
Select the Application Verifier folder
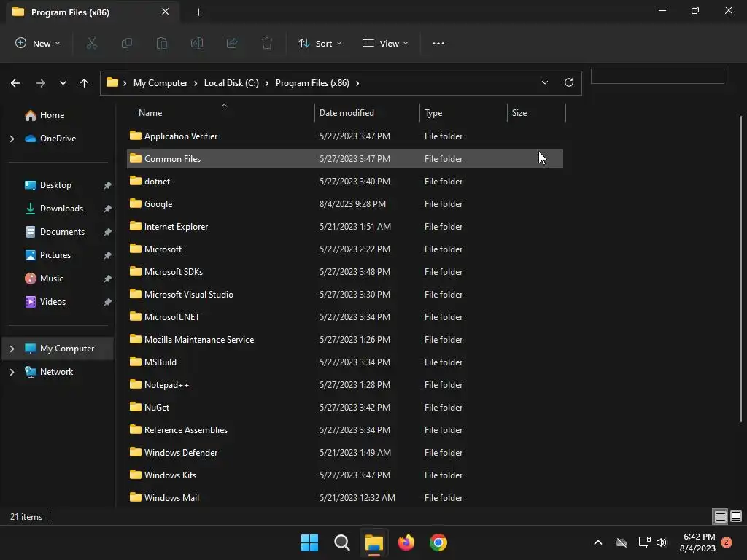click(x=345, y=136)
